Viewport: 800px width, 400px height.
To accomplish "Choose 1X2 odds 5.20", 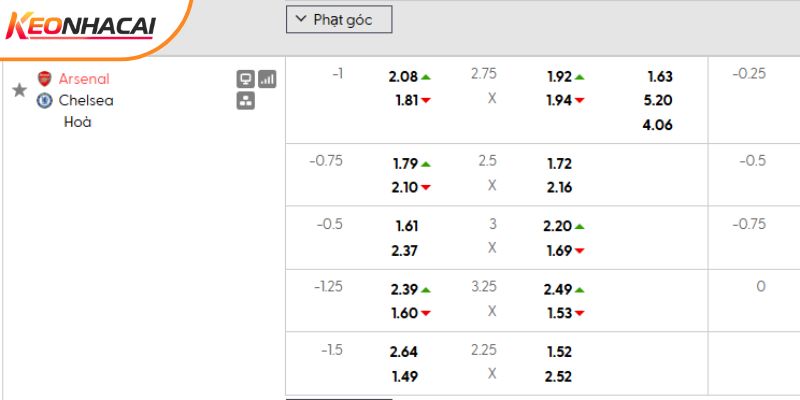I will [x=659, y=100].
